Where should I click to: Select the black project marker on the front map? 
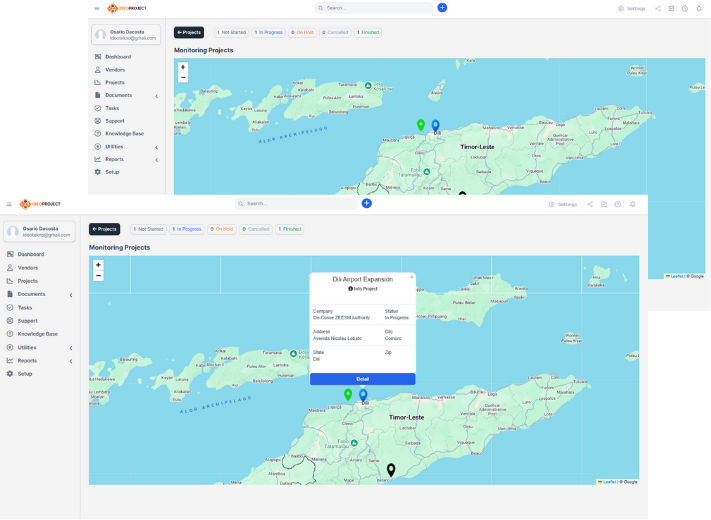coord(391,469)
